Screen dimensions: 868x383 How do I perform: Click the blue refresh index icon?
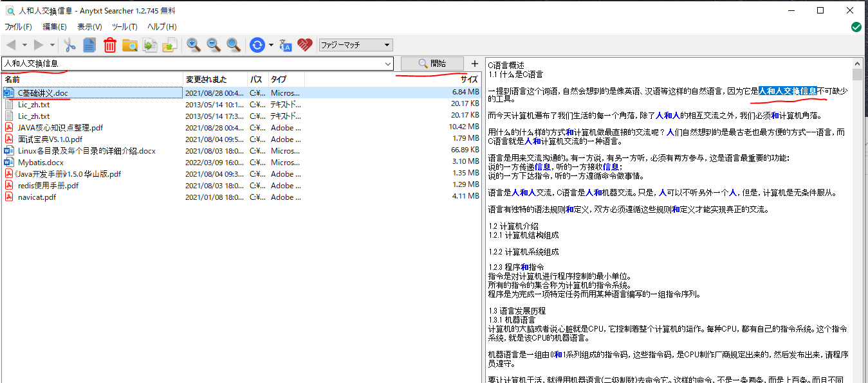pos(257,45)
